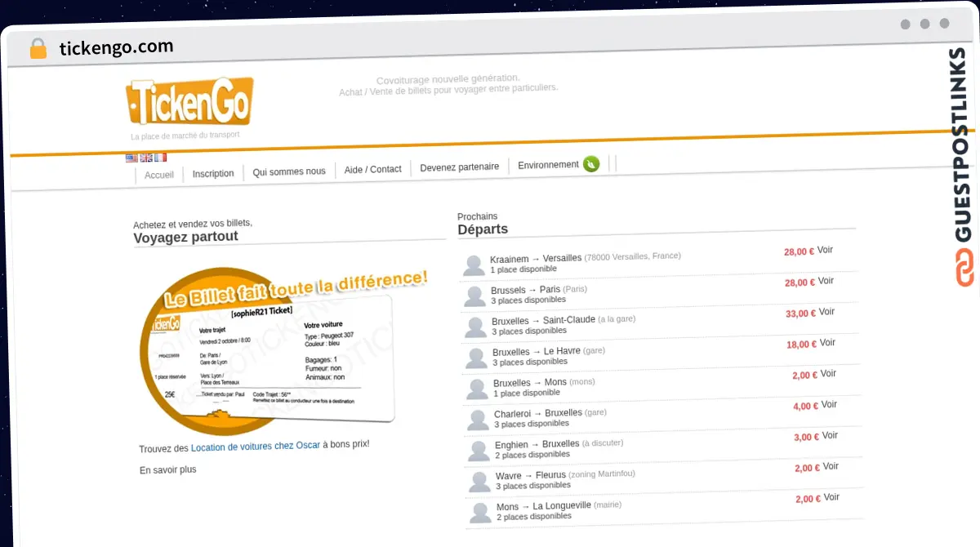Click the GuestPostLinks chain logo
The width and height of the screenshot is (980, 547).
pos(964,269)
